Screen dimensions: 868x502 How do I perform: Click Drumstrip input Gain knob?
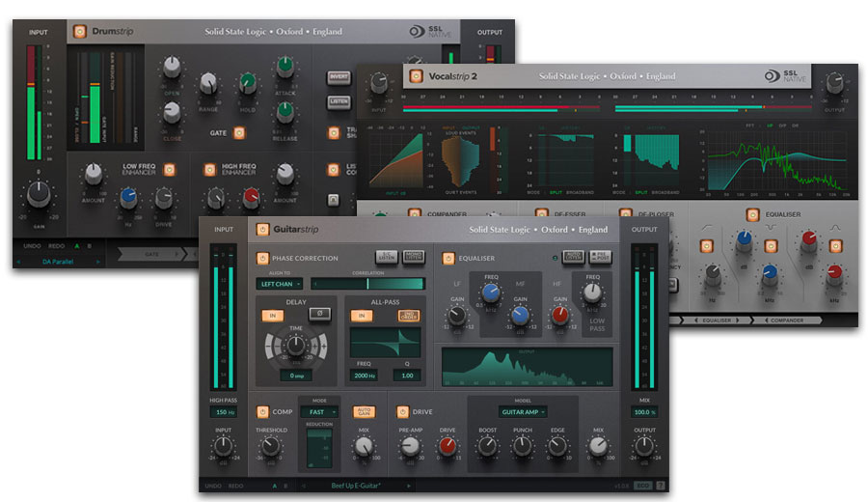(39, 195)
